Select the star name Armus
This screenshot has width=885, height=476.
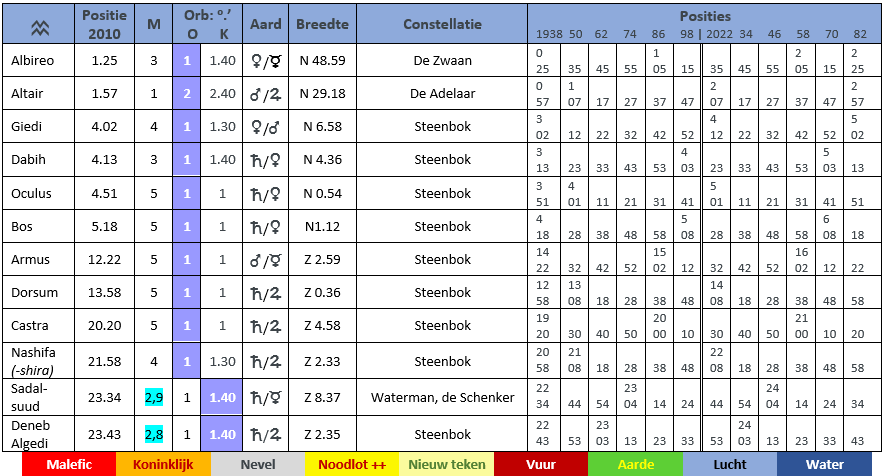click(x=30, y=260)
